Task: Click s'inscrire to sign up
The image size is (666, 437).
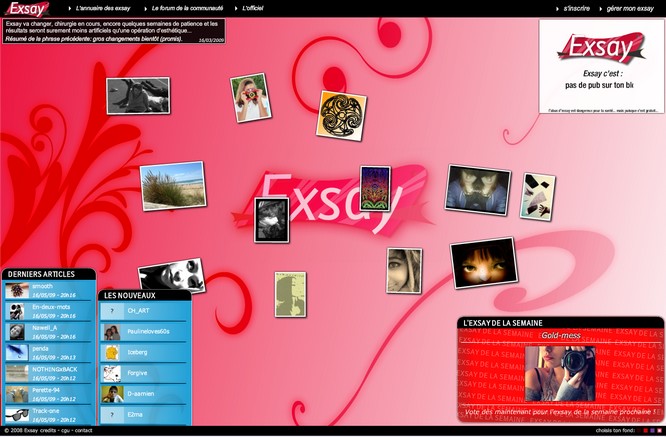Action: 576,8
